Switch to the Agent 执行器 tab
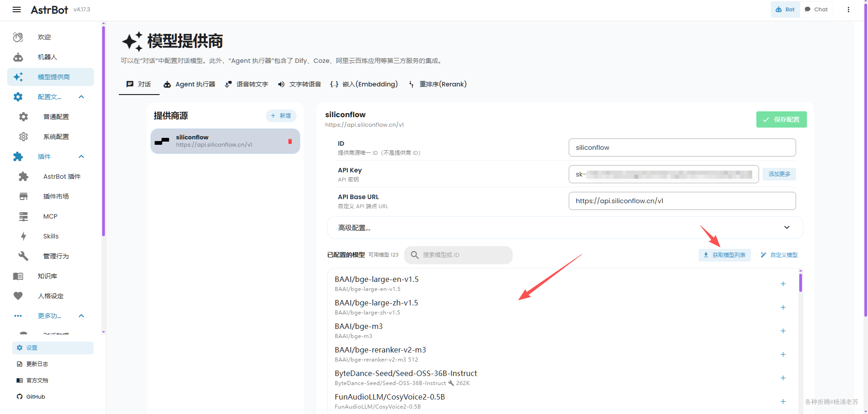The width and height of the screenshot is (868, 414). coord(189,84)
